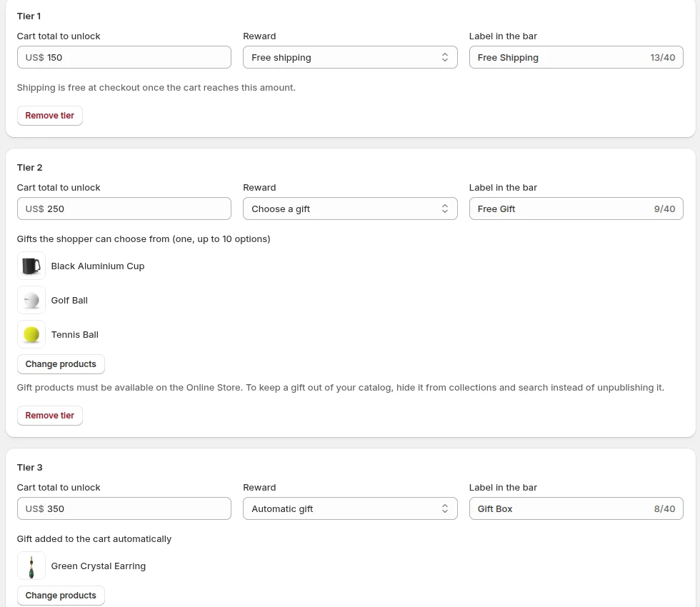Click the Tier 3 heading
The height and width of the screenshot is (607, 700).
point(29,467)
